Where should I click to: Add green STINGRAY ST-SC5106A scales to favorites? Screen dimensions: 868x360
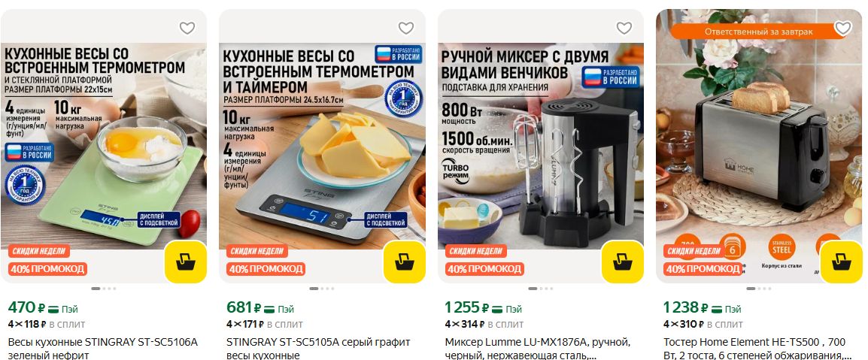coord(187,28)
